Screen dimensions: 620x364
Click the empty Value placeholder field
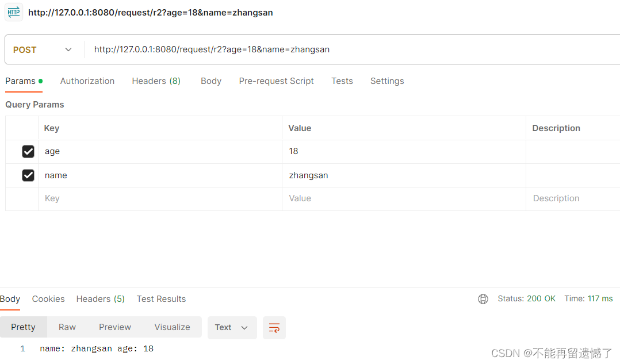[404, 198]
